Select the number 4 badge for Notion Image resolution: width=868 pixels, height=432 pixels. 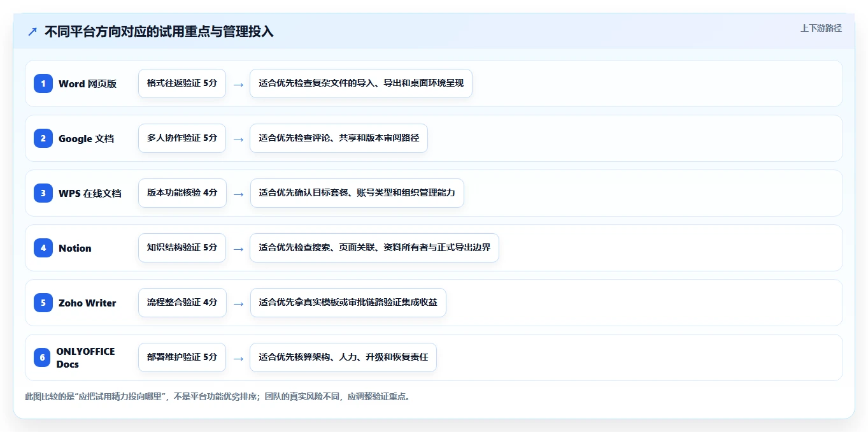(x=43, y=248)
